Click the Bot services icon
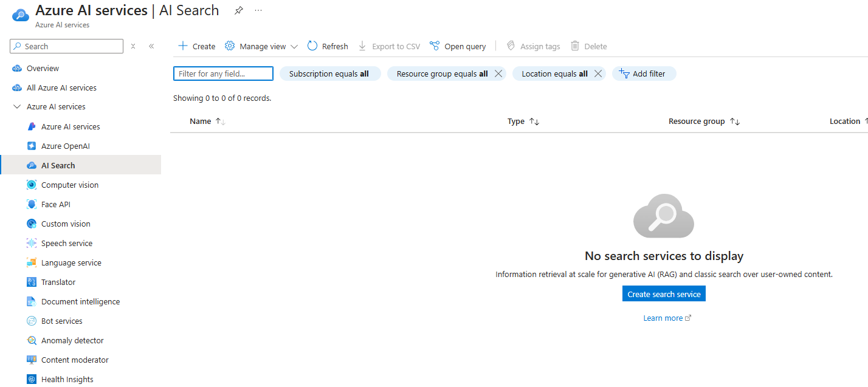 click(x=32, y=321)
